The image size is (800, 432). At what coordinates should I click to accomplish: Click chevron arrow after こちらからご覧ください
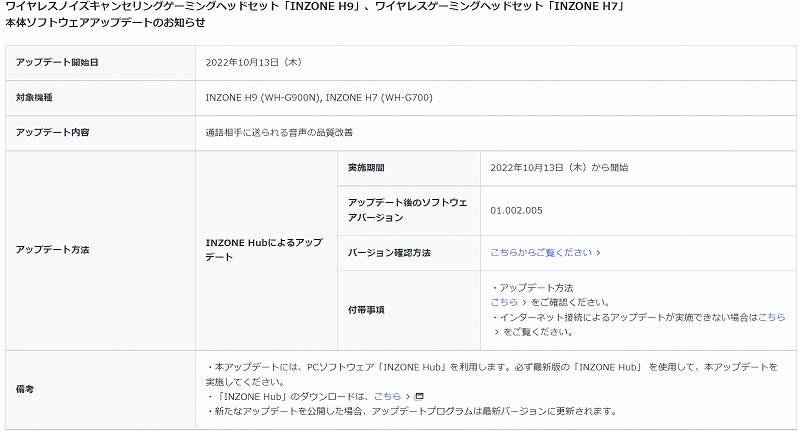(598, 252)
